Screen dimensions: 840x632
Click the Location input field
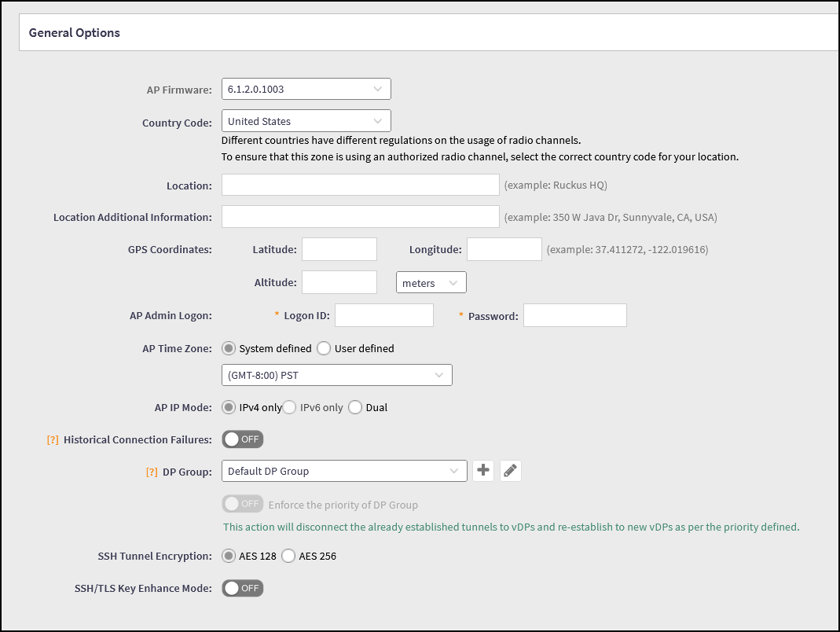(x=360, y=185)
